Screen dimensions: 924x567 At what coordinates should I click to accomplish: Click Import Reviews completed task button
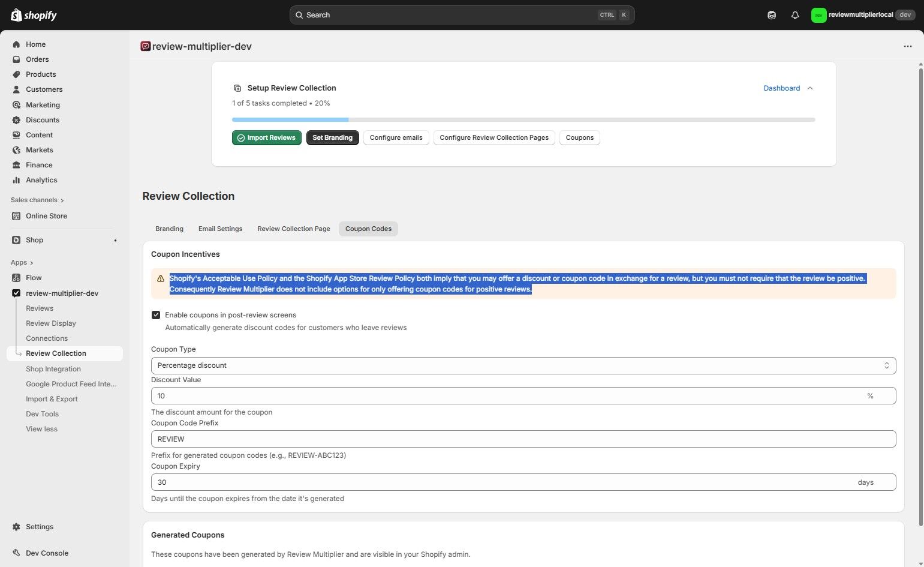click(267, 137)
